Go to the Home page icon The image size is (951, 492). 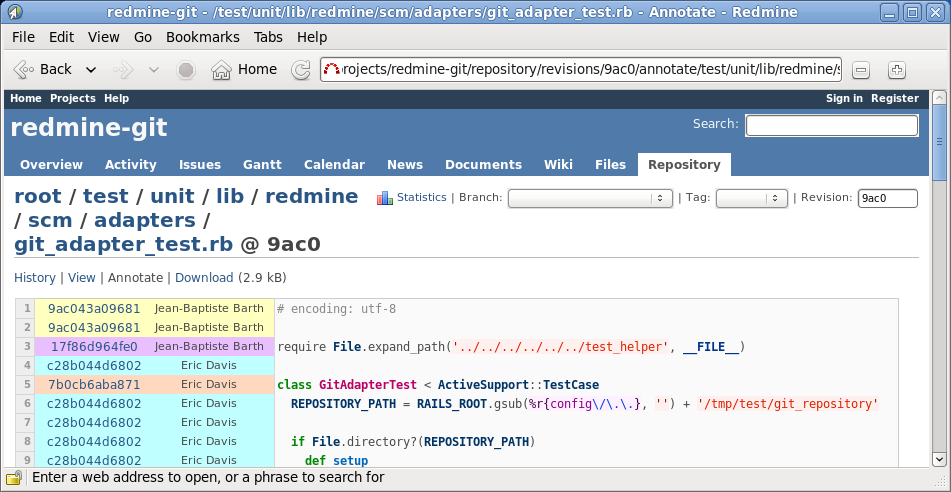221,70
